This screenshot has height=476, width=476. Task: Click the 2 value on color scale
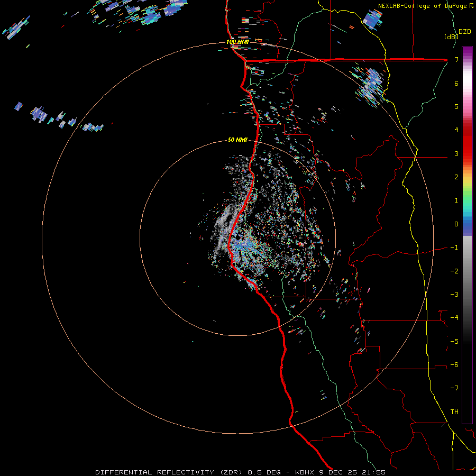point(456,177)
